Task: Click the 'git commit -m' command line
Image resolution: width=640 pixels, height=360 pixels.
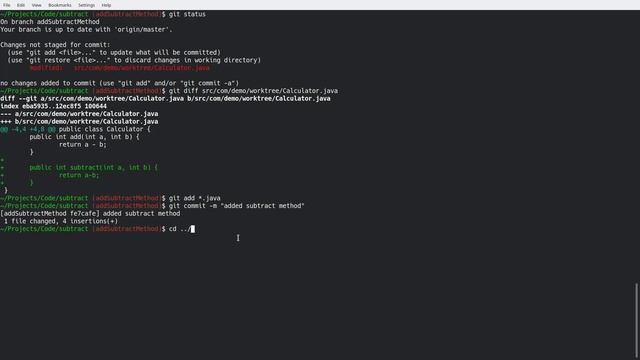Action: coord(237,206)
